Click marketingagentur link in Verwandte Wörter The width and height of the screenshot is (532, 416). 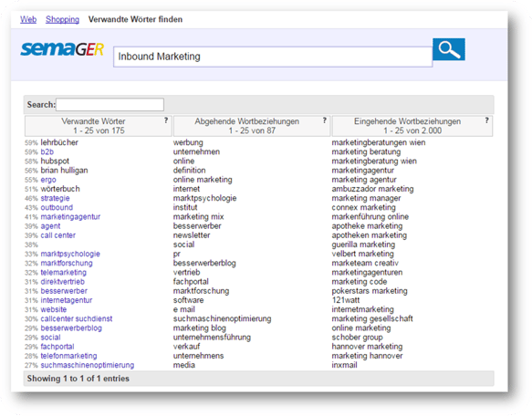(x=70, y=217)
